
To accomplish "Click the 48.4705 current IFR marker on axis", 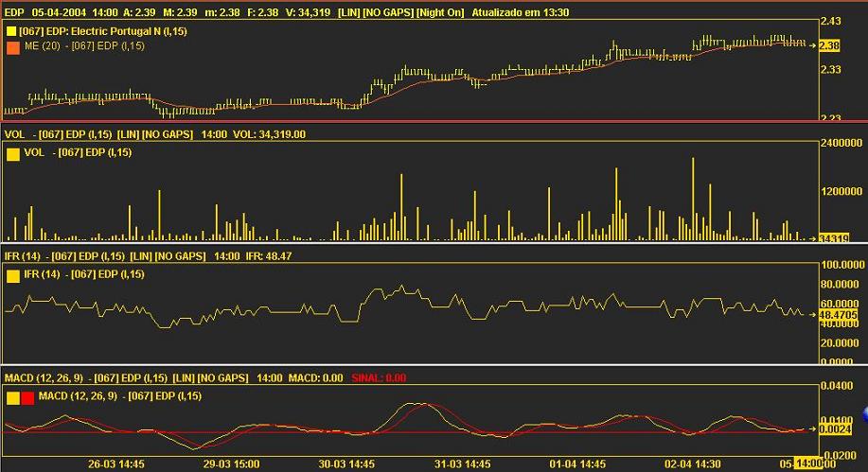I will coord(838,314).
